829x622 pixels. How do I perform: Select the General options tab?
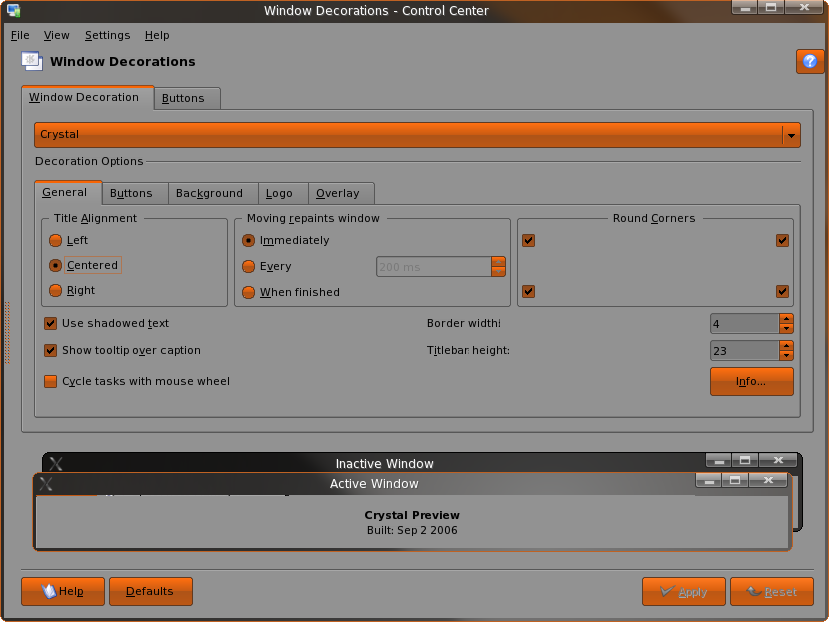click(68, 193)
